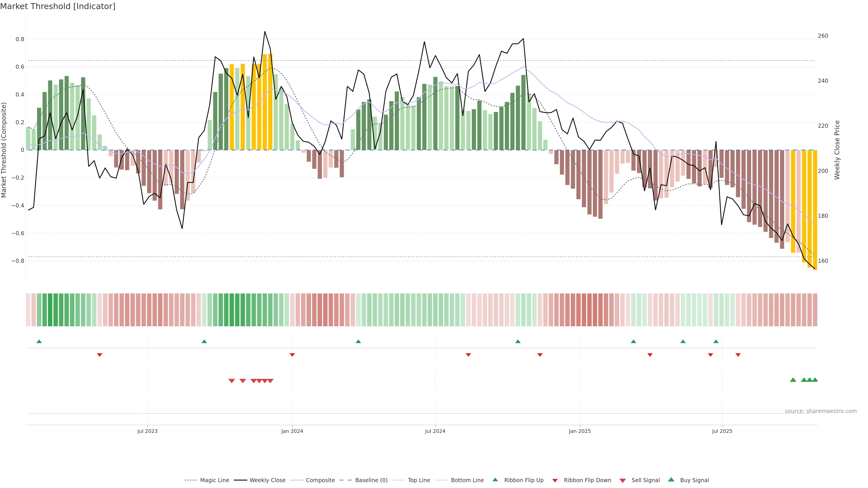Click the darkest green heat-strip cell at far left
The image size is (868, 488).
[x=50, y=310]
